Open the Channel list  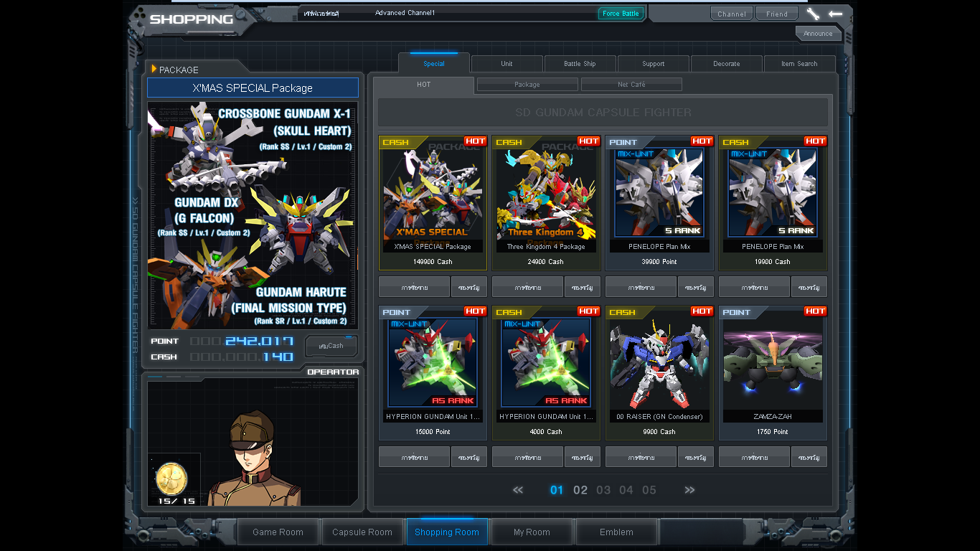tap(732, 14)
